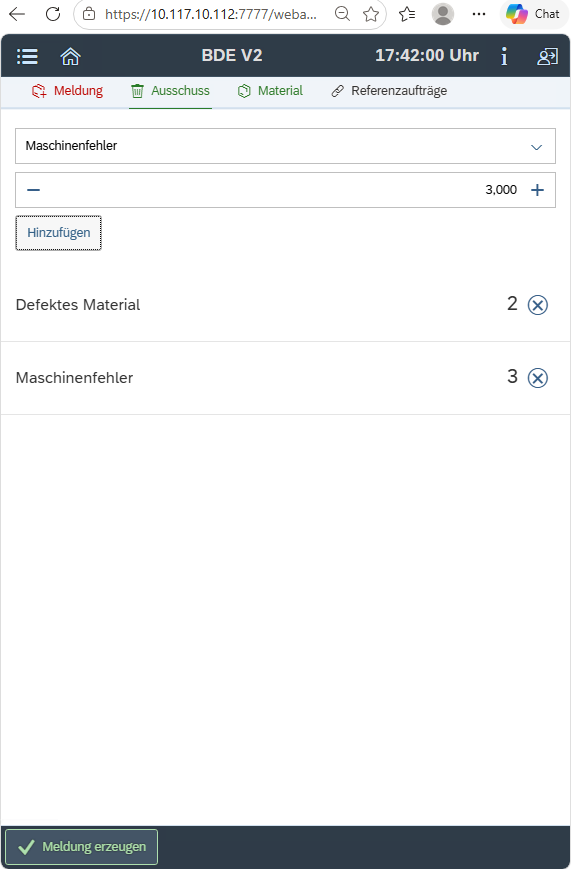Click the browser address bar URL

pyautogui.click(x=211, y=14)
